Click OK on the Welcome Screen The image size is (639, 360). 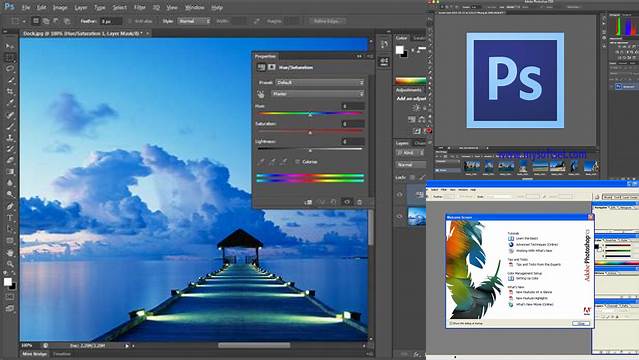click(x=581, y=323)
